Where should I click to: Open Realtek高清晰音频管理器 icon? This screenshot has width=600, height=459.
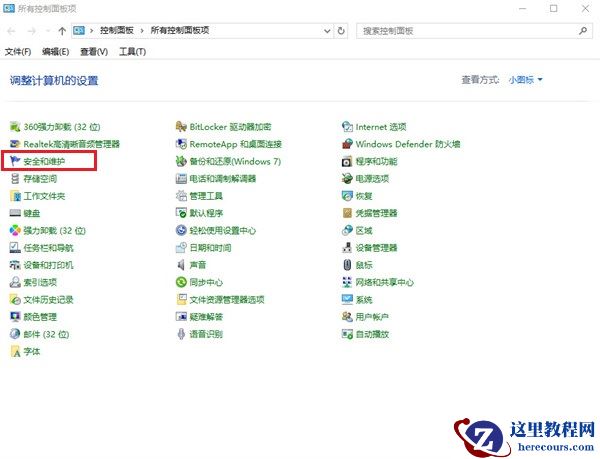pyautogui.click(x=15, y=144)
